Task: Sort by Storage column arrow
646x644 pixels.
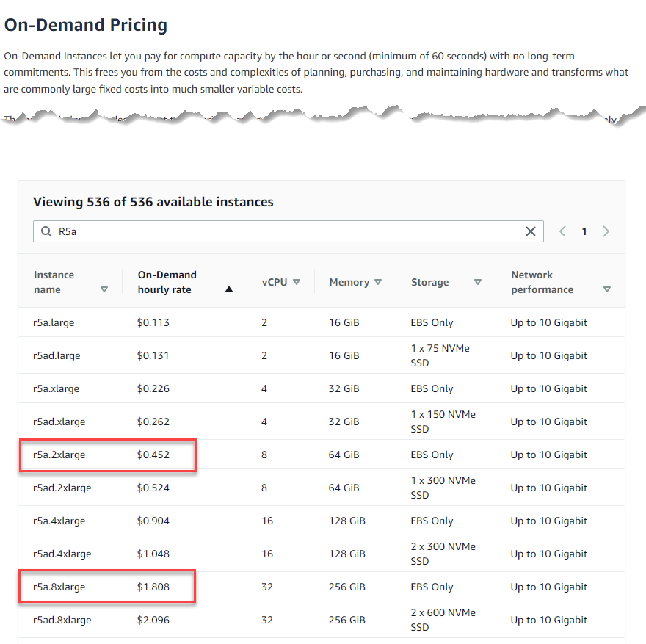Action: 478,282
